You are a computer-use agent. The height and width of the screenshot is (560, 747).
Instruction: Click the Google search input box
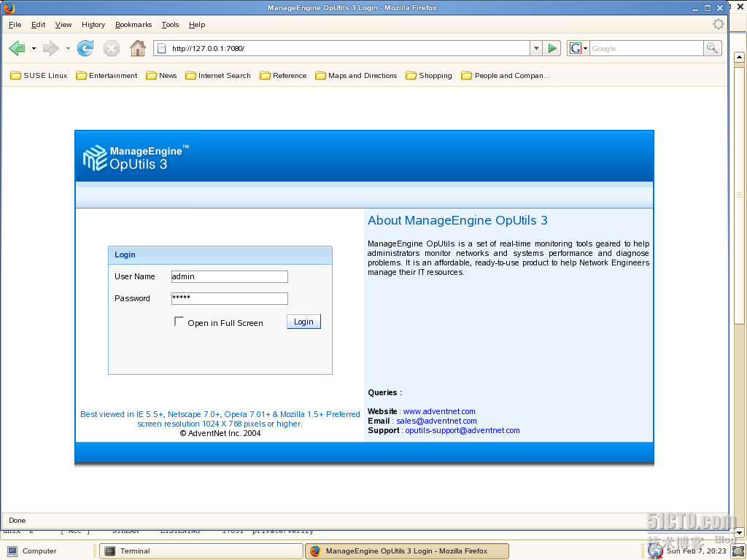pyautogui.click(x=646, y=48)
